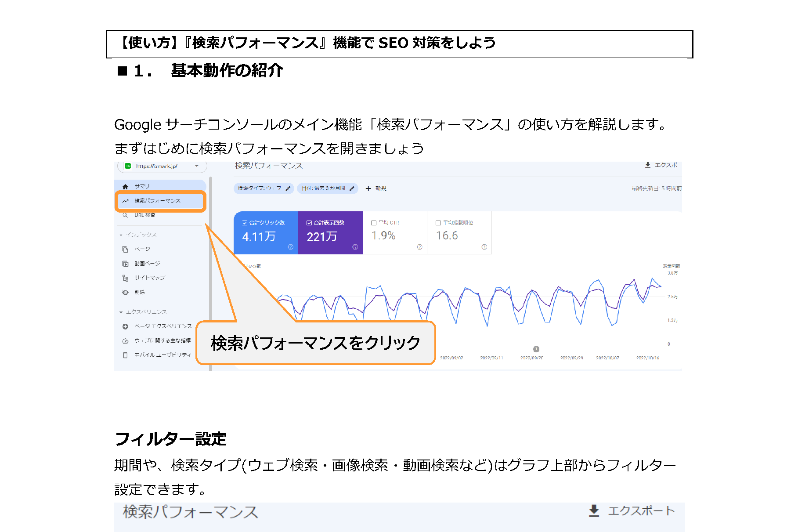Uncheck the 合計クリック数 checkbox

point(245,223)
